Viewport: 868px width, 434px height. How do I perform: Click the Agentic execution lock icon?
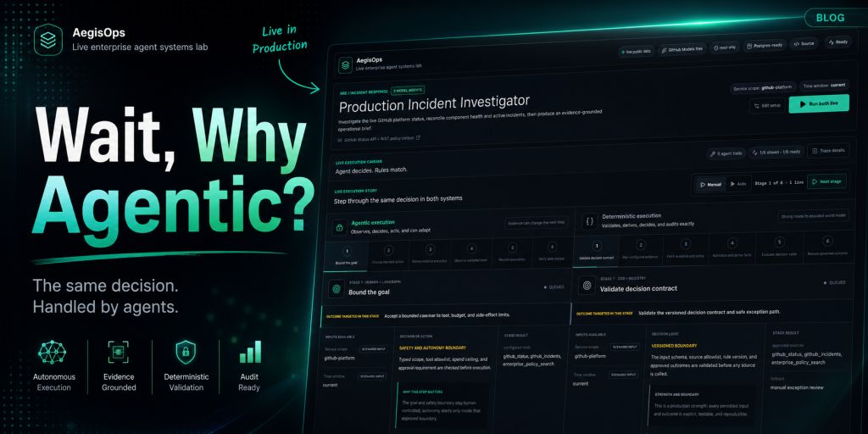(x=339, y=227)
